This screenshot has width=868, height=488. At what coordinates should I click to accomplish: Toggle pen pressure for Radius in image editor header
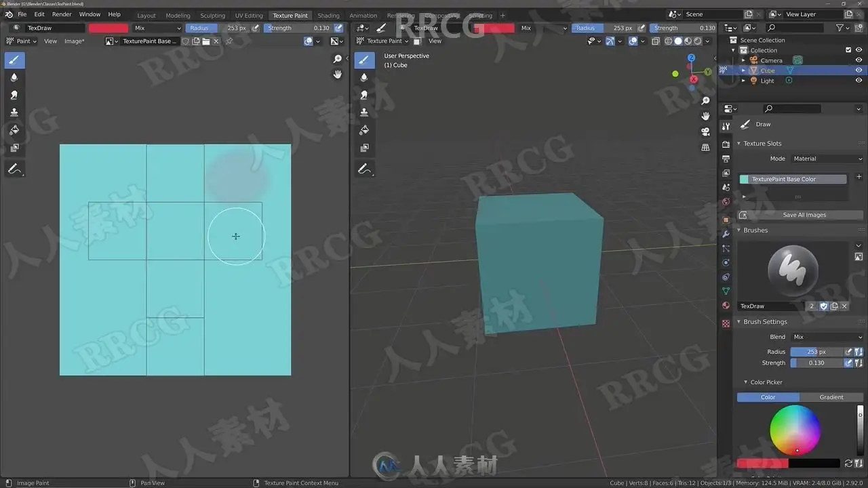tap(255, 28)
